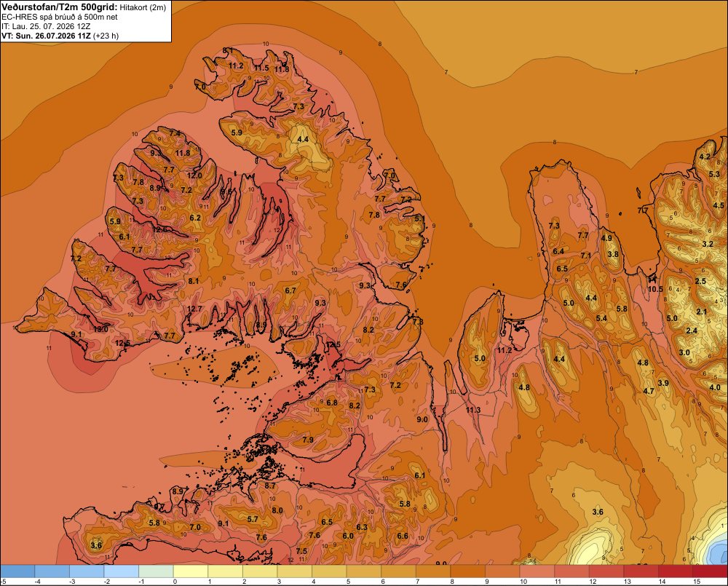Click the 7.9 temperature label

click(308, 440)
